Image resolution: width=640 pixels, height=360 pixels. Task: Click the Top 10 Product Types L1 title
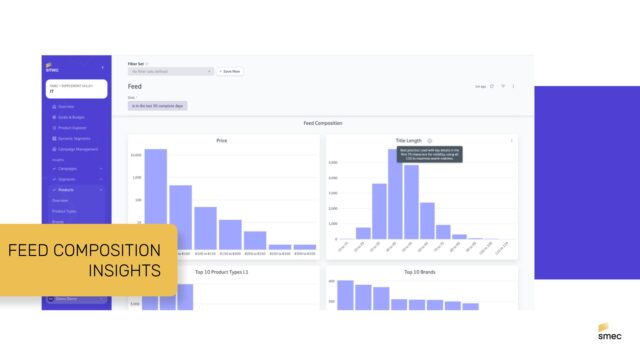click(x=222, y=272)
